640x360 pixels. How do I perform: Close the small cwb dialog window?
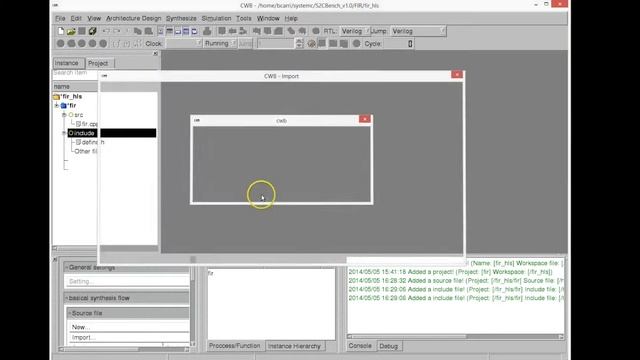click(364, 119)
